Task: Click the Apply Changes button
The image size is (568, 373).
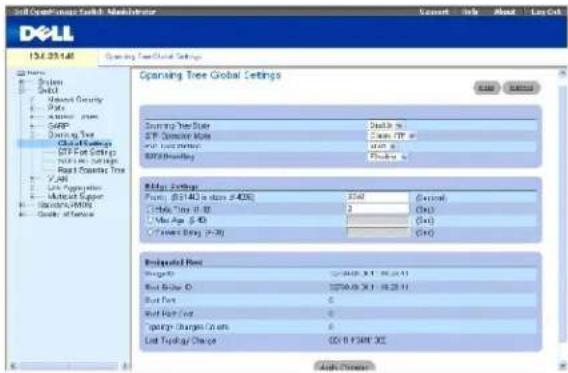Action: pos(344,366)
